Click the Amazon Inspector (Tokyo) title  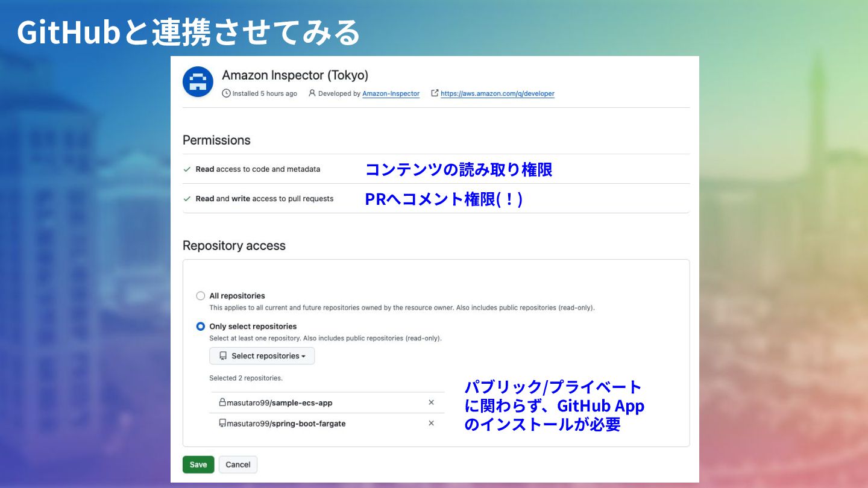[x=295, y=75]
